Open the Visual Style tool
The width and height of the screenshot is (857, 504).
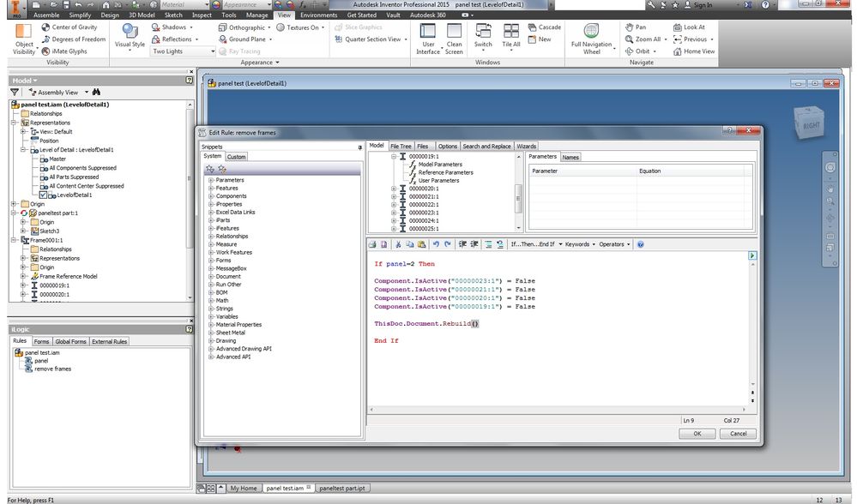tap(130, 36)
